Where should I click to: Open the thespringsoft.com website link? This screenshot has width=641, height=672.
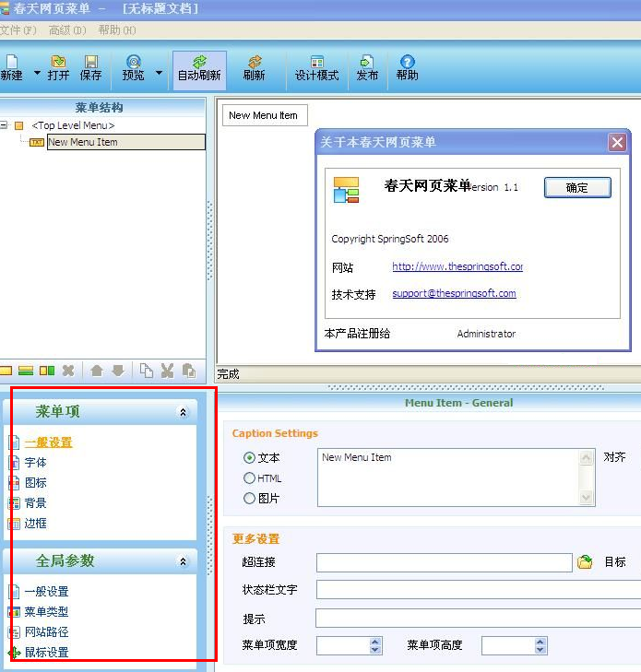point(457,266)
